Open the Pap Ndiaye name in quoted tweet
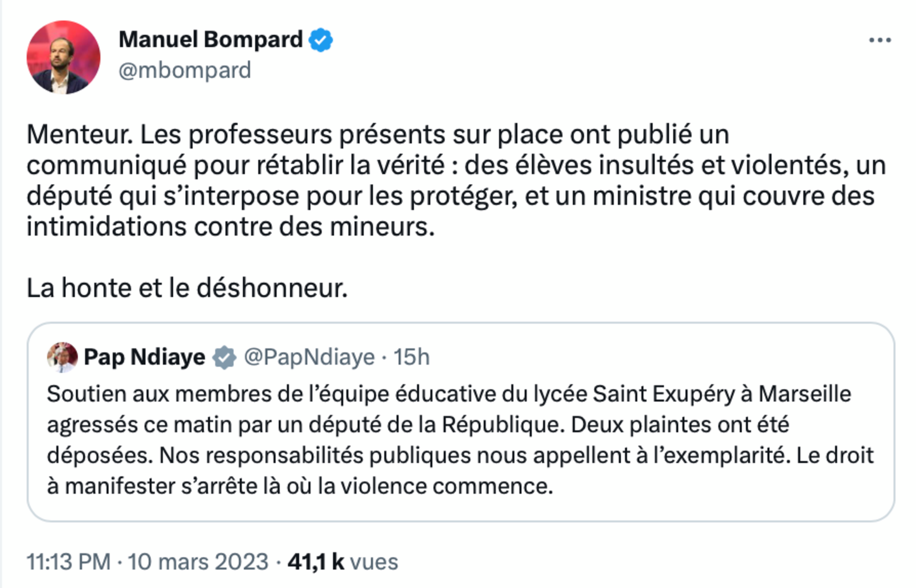This screenshot has height=588, width=916. [144, 357]
